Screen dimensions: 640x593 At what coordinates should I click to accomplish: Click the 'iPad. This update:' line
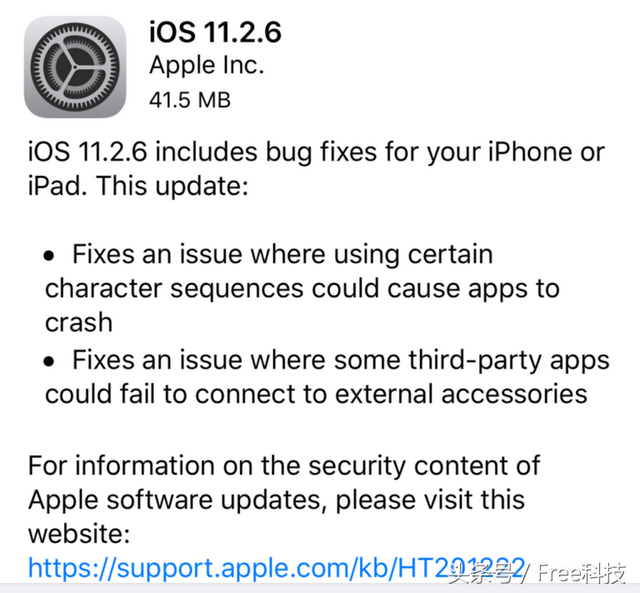[138, 186]
